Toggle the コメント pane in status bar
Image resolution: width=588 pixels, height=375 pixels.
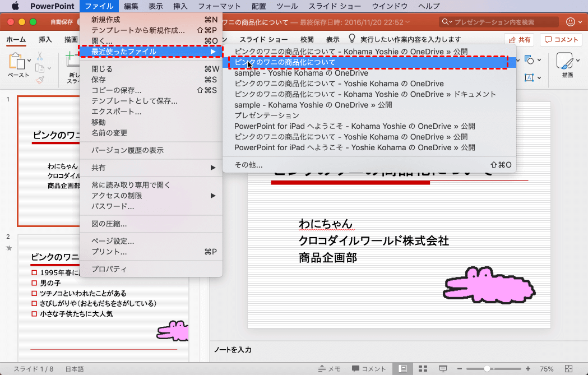[369, 369]
